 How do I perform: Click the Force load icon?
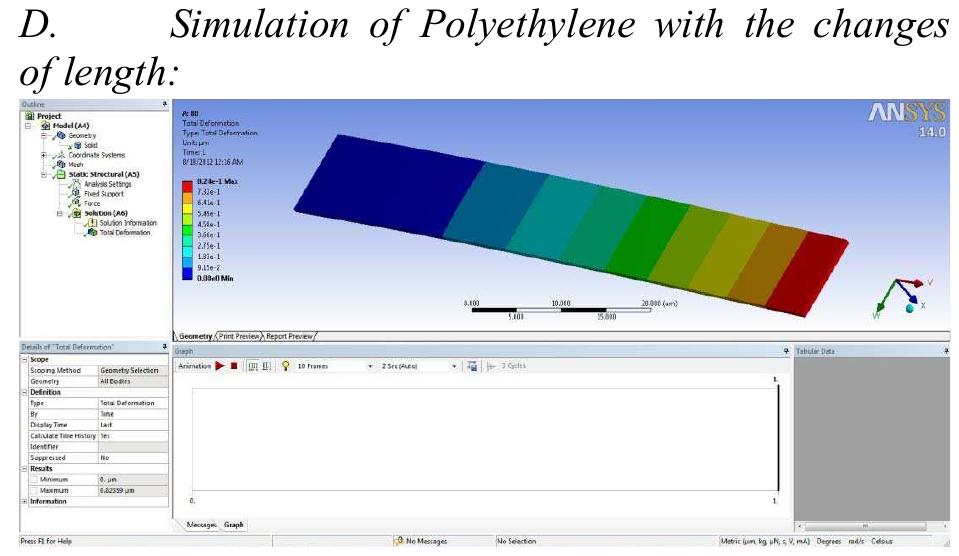[76, 203]
